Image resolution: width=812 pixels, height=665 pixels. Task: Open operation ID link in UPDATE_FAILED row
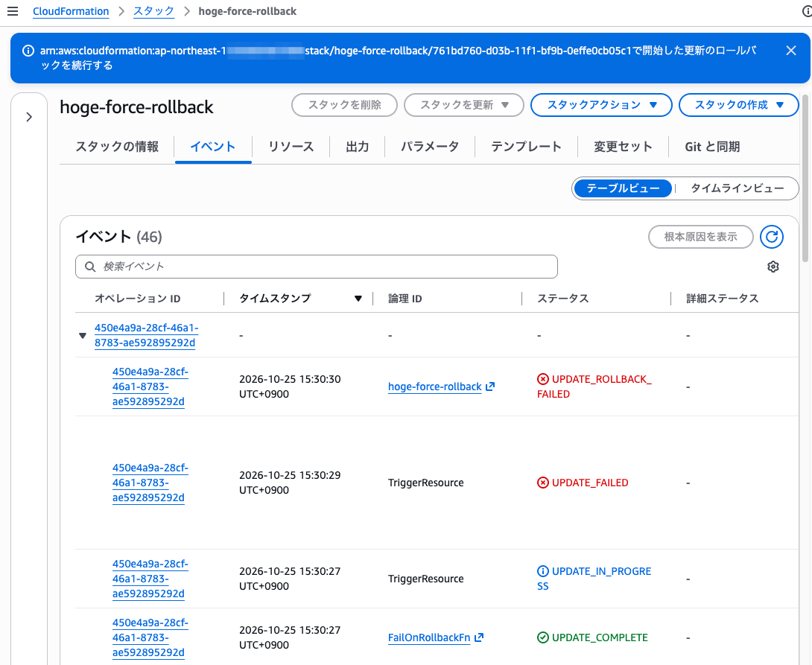[150, 483]
